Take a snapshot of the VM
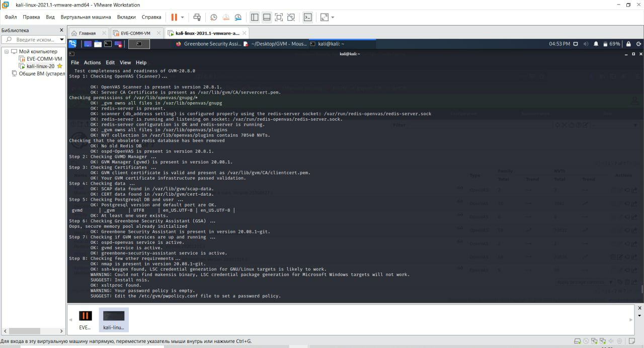The height and width of the screenshot is (348, 644). pyautogui.click(x=213, y=17)
